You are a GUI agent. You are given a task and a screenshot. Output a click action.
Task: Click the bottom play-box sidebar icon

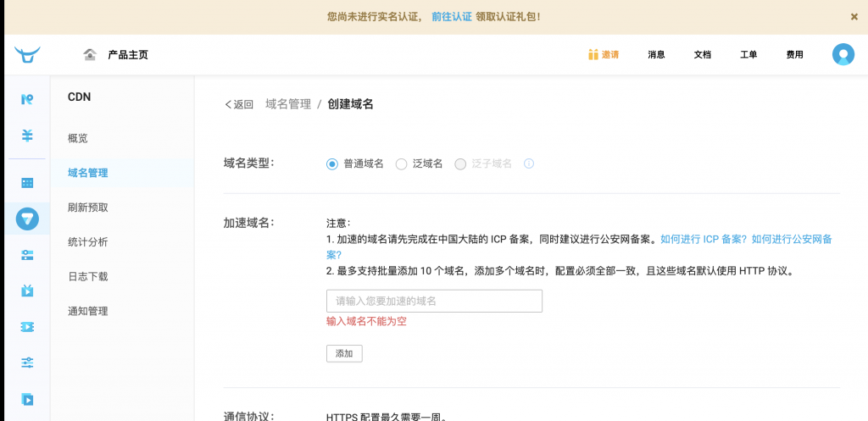coord(27,399)
